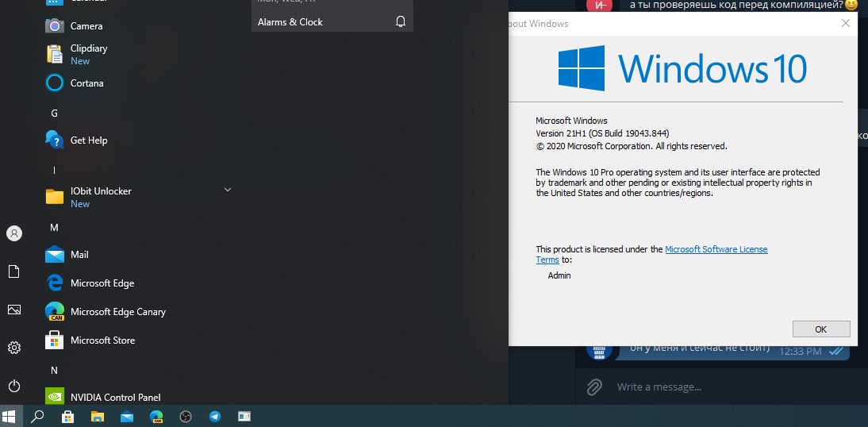Open Documents from Start sidebar
Image resolution: width=868 pixels, height=427 pixels.
pyautogui.click(x=13, y=271)
